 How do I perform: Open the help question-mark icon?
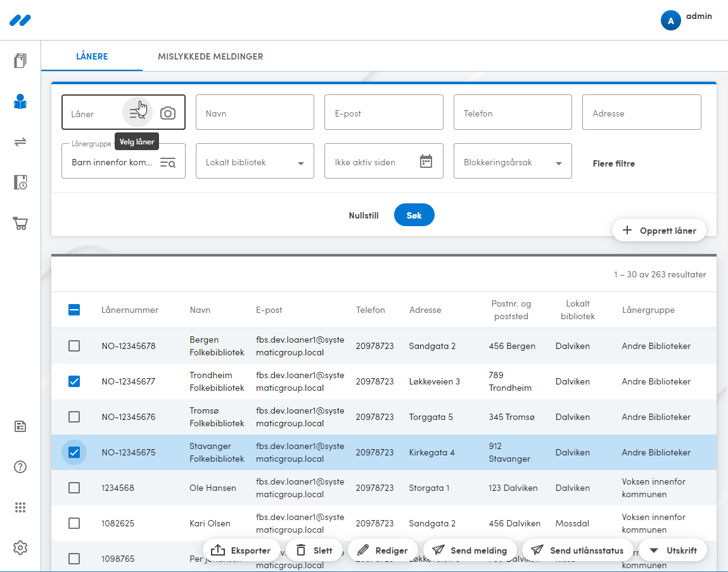click(x=20, y=467)
